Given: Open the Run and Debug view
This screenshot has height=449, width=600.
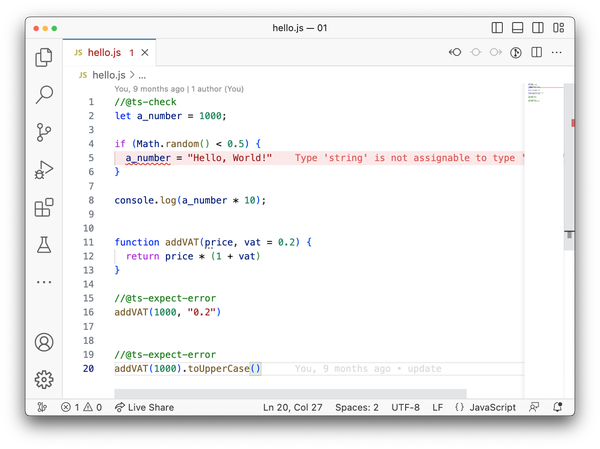Looking at the screenshot, I should [44, 170].
